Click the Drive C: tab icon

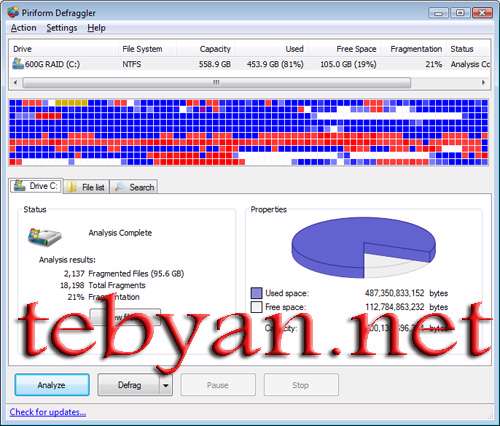20,186
